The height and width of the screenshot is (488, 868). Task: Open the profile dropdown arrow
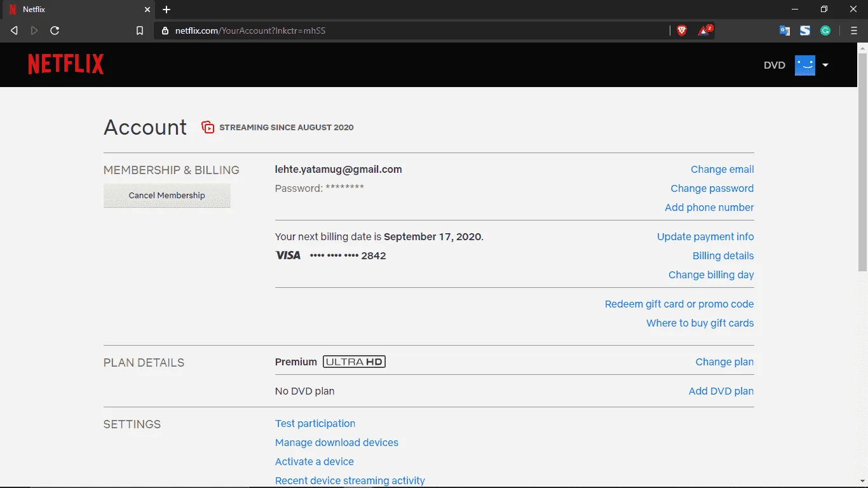tap(825, 65)
